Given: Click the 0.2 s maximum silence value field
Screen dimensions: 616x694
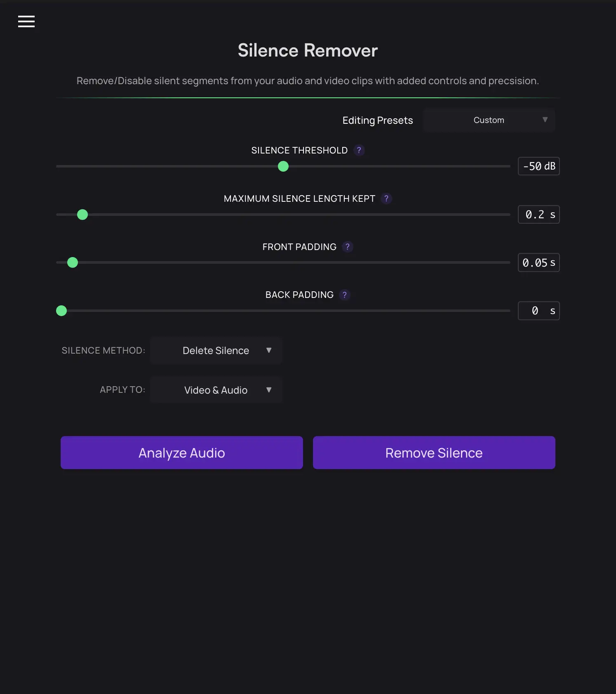Looking at the screenshot, I should point(538,215).
